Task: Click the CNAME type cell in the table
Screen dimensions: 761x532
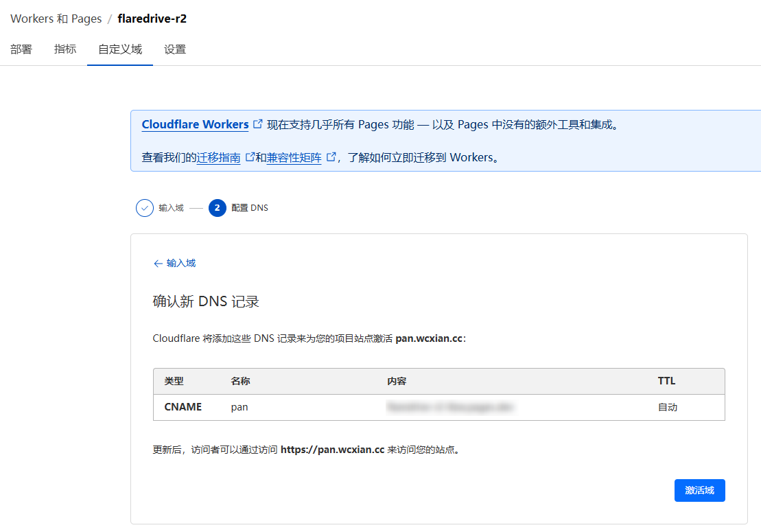Action: pyautogui.click(x=183, y=407)
